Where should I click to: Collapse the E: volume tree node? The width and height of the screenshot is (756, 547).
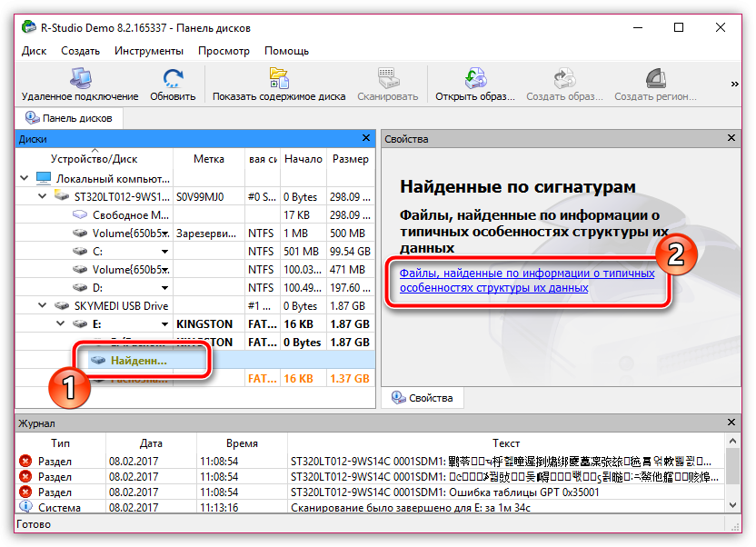61,323
